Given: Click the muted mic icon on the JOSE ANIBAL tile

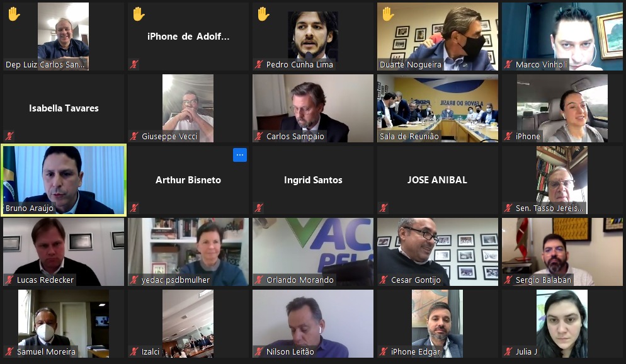Looking at the screenshot, I should point(384,208).
